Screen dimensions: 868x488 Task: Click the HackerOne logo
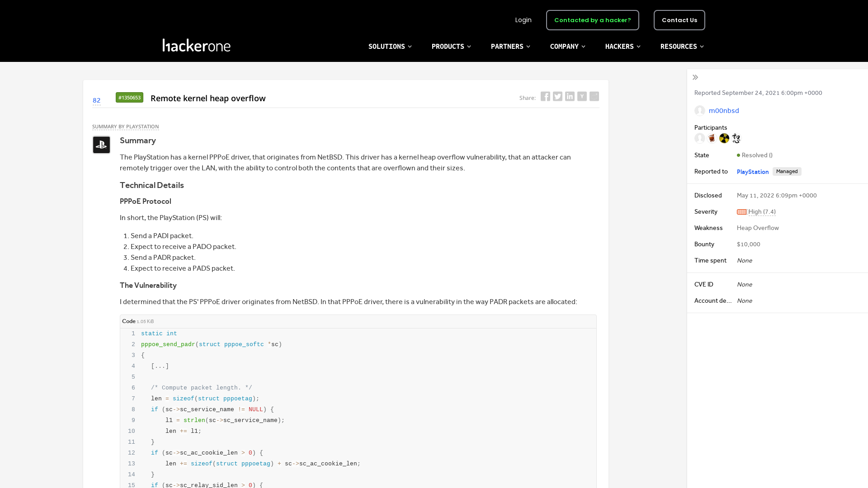197,45
